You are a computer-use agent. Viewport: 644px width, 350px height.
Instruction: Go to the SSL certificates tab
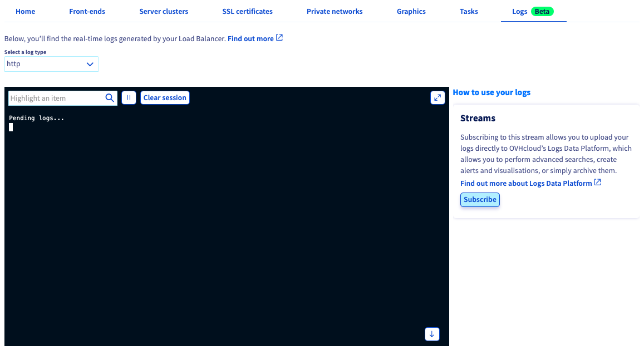[247, 12]
